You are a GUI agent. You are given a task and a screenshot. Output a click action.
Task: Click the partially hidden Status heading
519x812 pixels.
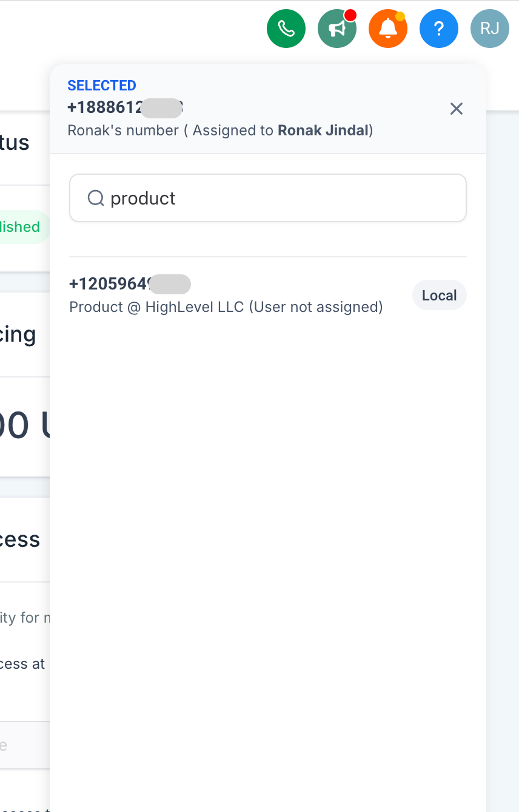tap(15, 143)
